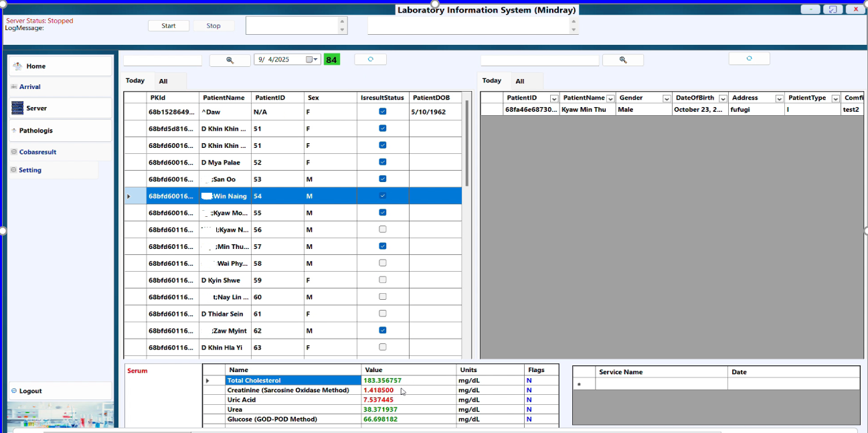Sort by the PatientDOB column header

pos(436,98)
